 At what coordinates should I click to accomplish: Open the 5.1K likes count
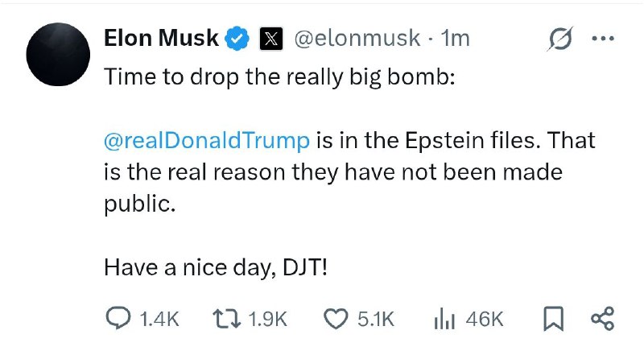coord(376,319)
